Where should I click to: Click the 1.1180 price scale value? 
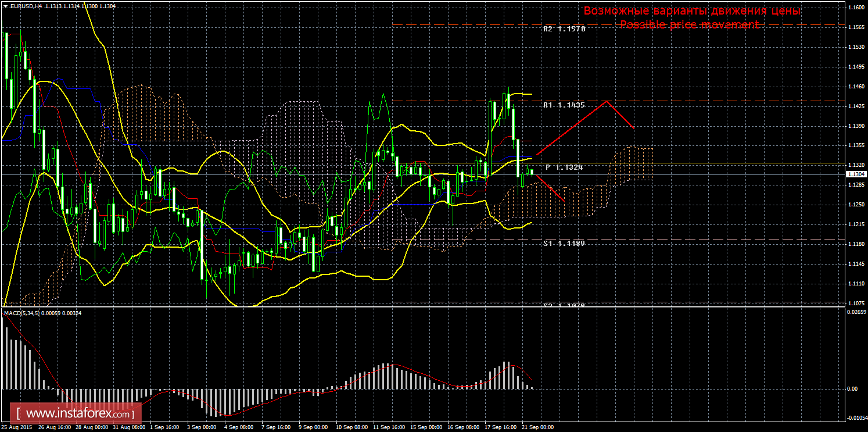coord(856,244)
